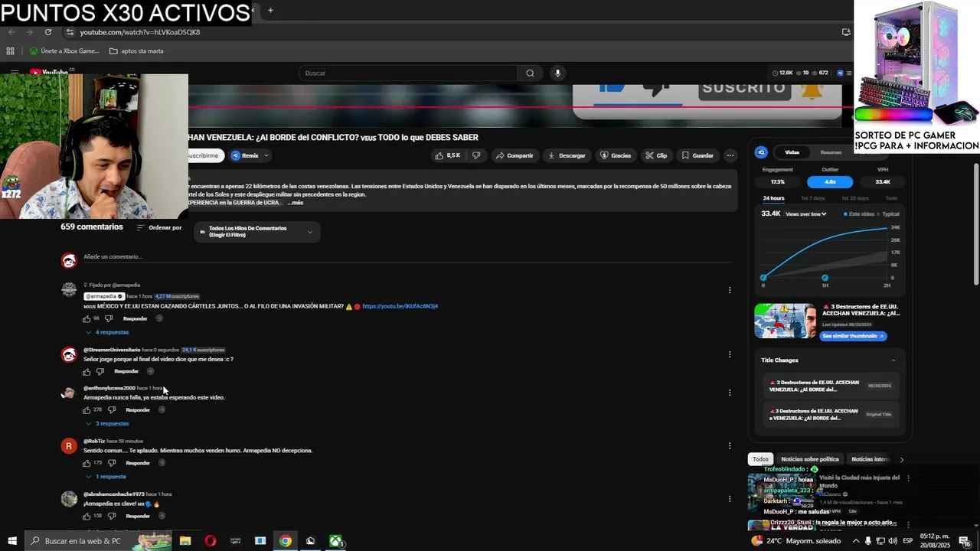Click the 1H marker on views chart
Screen dimensions: 980x551
[825, 278]
